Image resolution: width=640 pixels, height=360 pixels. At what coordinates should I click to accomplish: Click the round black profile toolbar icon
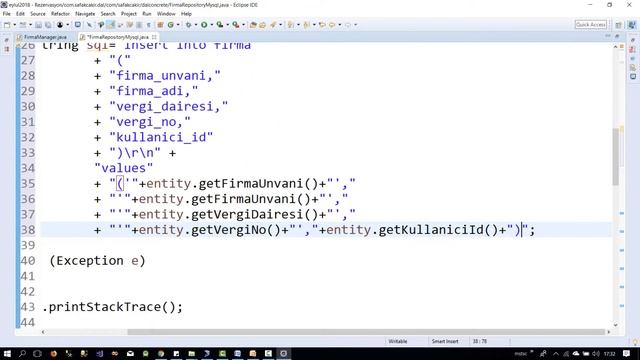click(60, 25)
